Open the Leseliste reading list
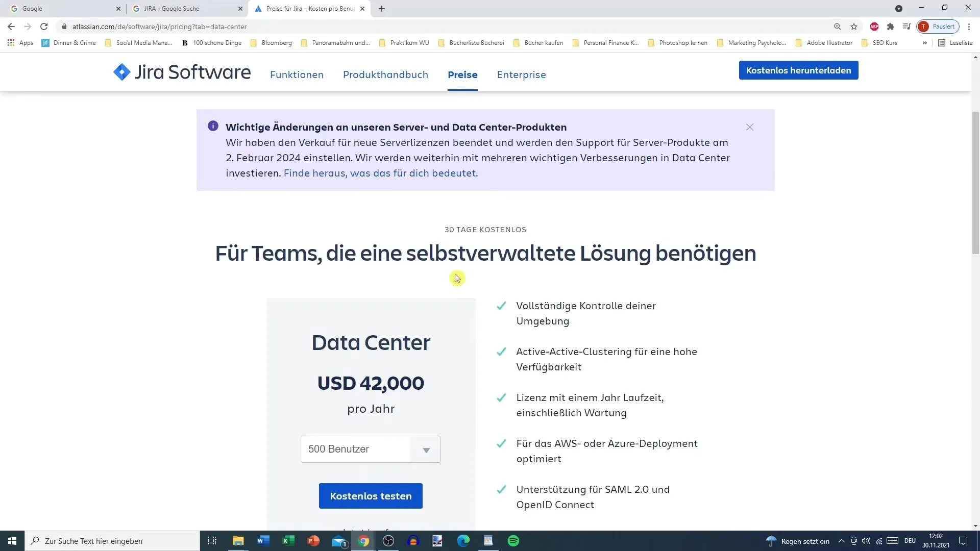Screen dimensions: 980x551 (955, 43)
